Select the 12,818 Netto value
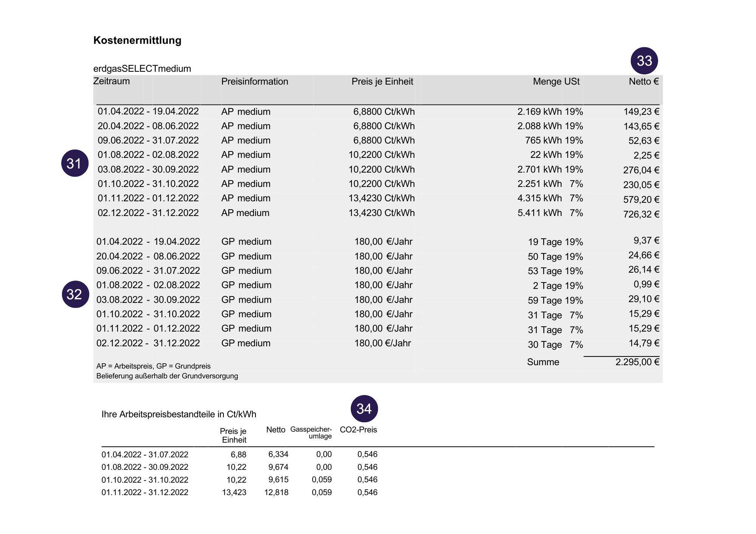Screen dimensions: 756x534 276,492
